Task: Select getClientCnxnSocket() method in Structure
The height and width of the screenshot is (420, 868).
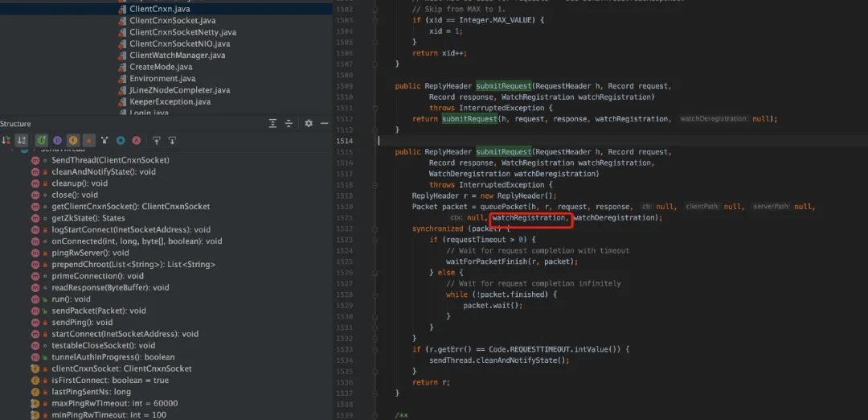Action: 131,207
